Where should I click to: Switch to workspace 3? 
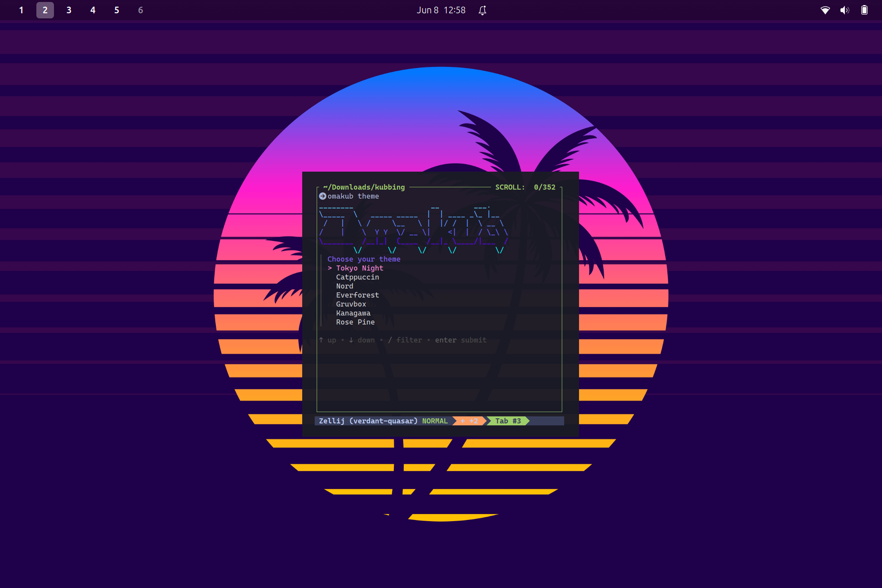pyautogui.click(x=69, y=10)
